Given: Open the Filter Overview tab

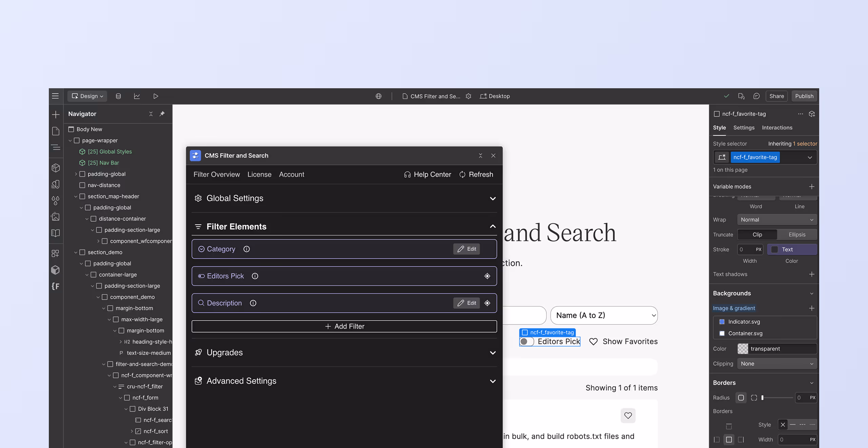Looking at the screenshot, I should tap(217, 174).
